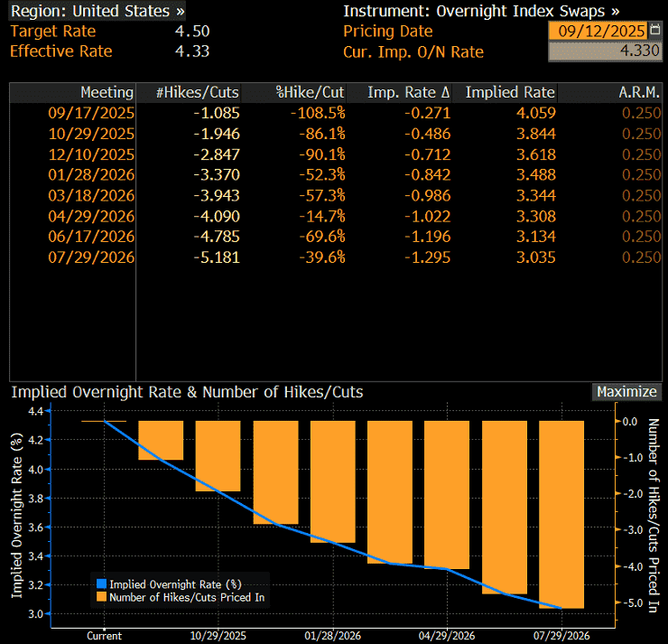Click the Pricing Date field 09/12/2025
This screenshot has height=644, width=668.
[x=598, y=31]
